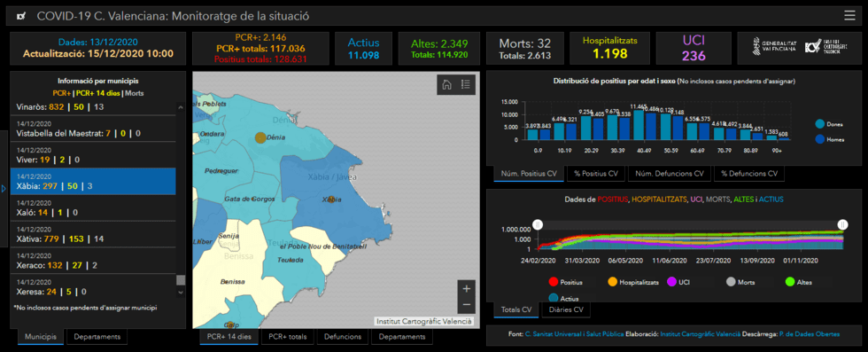Select the Defuncions map tab
The width and height of the screenshot is (868, 352).
(x=343, y=336)
